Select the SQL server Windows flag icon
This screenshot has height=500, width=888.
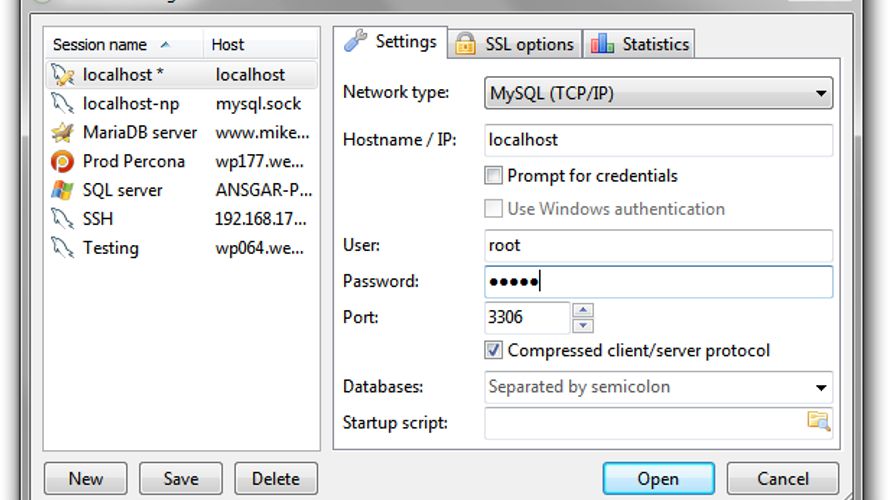(62, 190)
